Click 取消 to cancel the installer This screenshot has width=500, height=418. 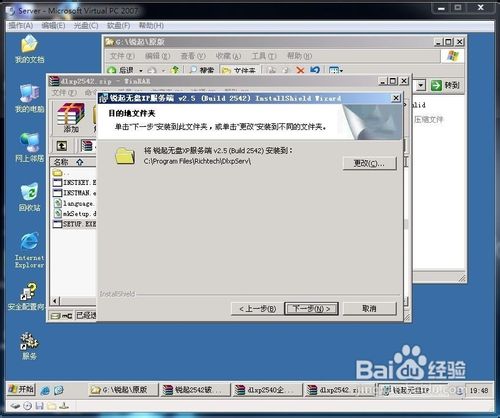click(369, 309)
